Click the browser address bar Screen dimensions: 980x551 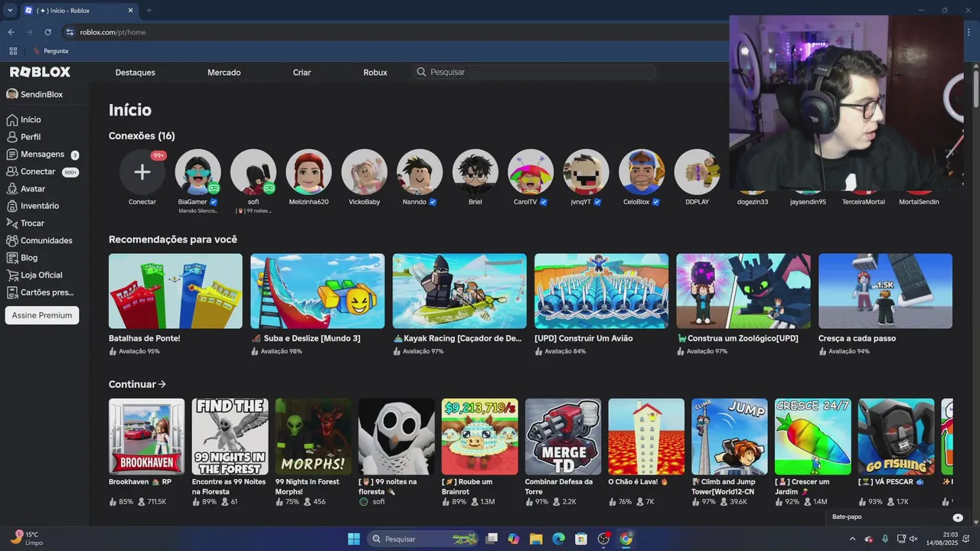click(394, 32)
